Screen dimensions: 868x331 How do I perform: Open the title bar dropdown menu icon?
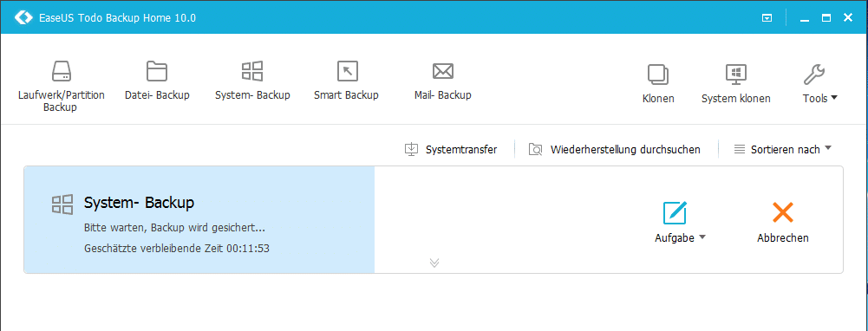point(767,18)
